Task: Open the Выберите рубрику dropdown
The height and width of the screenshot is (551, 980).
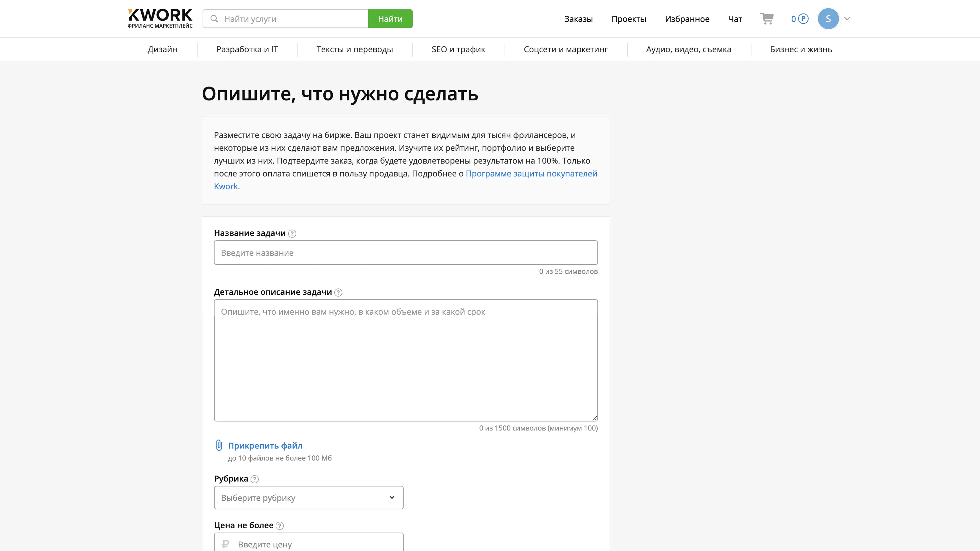Action: pos(309,497)
